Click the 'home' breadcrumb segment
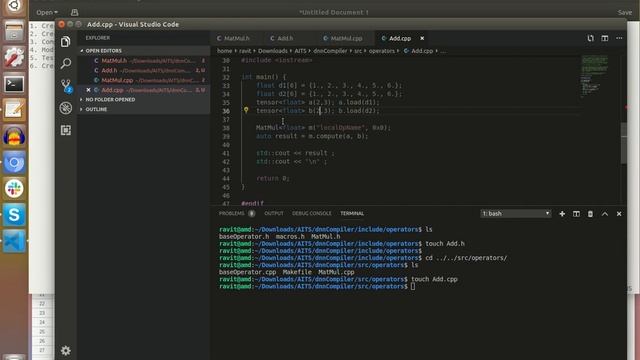This screenshot has height=360, width=640. pos(224,51)
